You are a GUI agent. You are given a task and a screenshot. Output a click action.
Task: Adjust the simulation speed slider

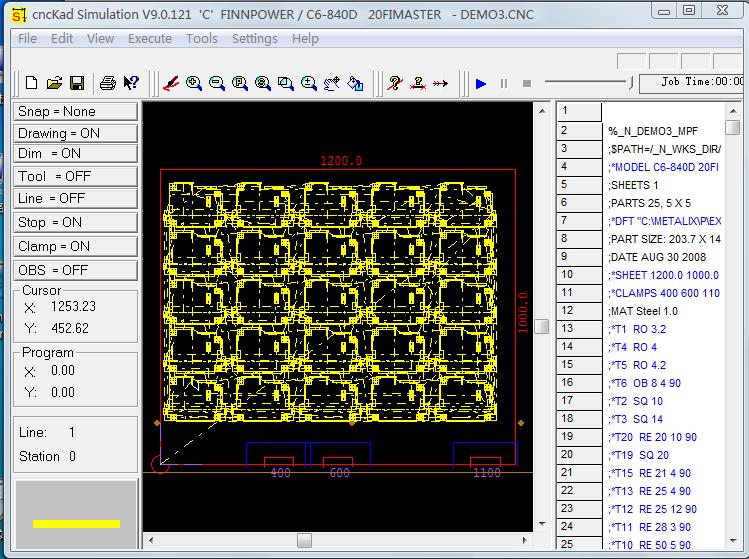[x=631, y=83]
